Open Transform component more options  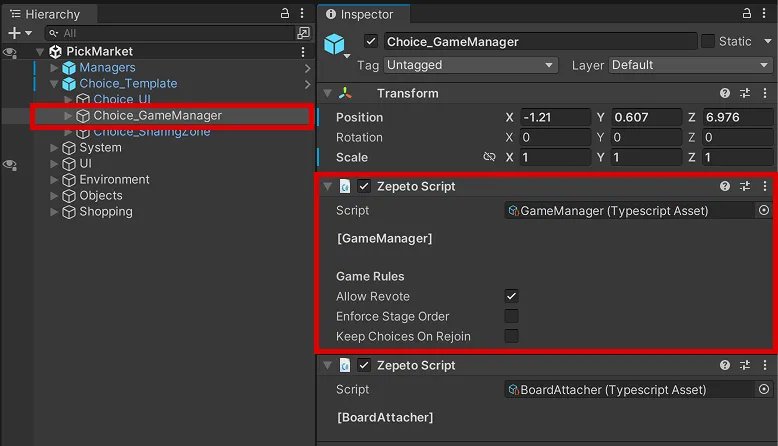pos(765,93)
